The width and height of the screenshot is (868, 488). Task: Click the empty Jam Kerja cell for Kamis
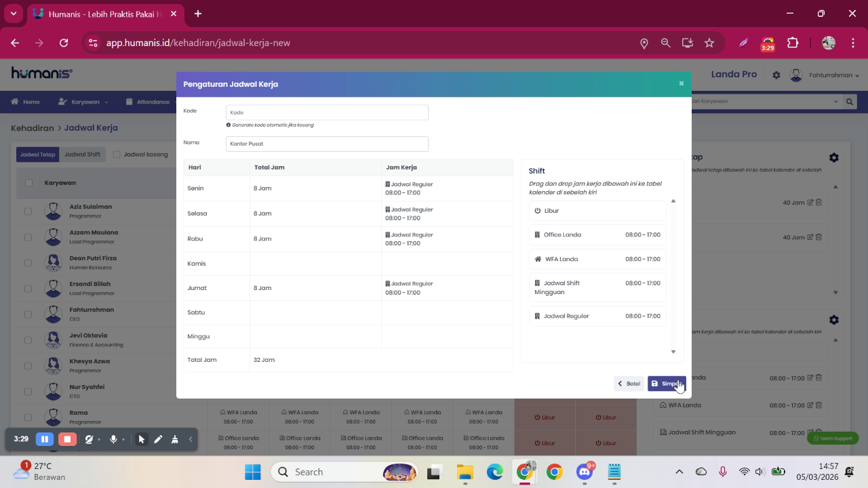[447, 264]
